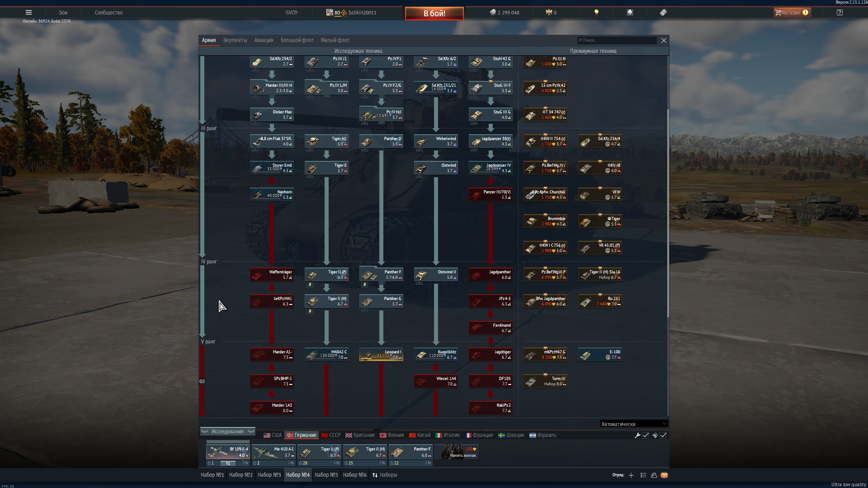Select the Jagdtiger vehicle card
Image resolution: width=868 pixels, height=488 pixels.
pos(491,355)
